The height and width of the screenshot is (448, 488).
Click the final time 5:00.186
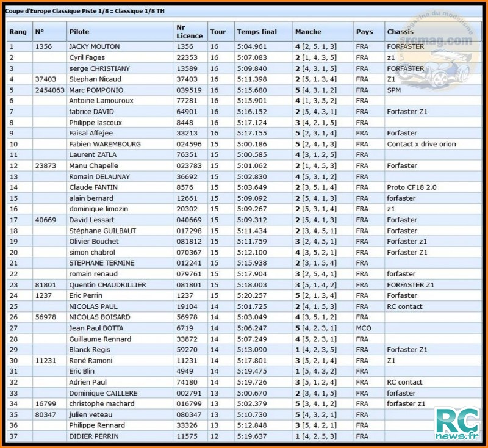point(252,145)
